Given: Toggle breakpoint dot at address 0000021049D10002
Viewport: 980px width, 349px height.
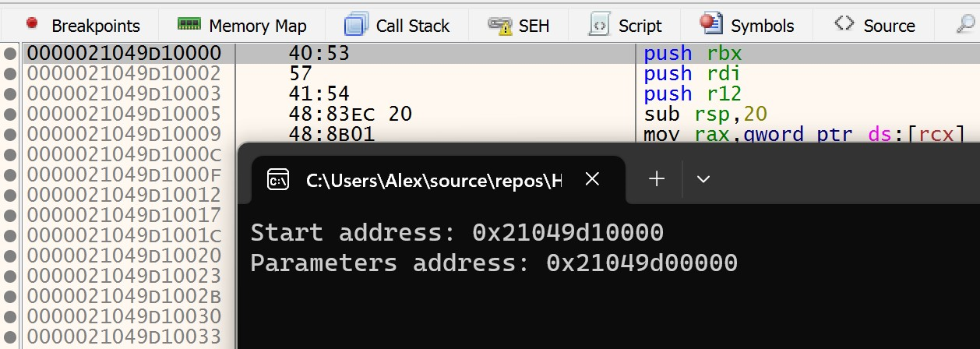Looking at the screenshot, I should pos(9,74).
